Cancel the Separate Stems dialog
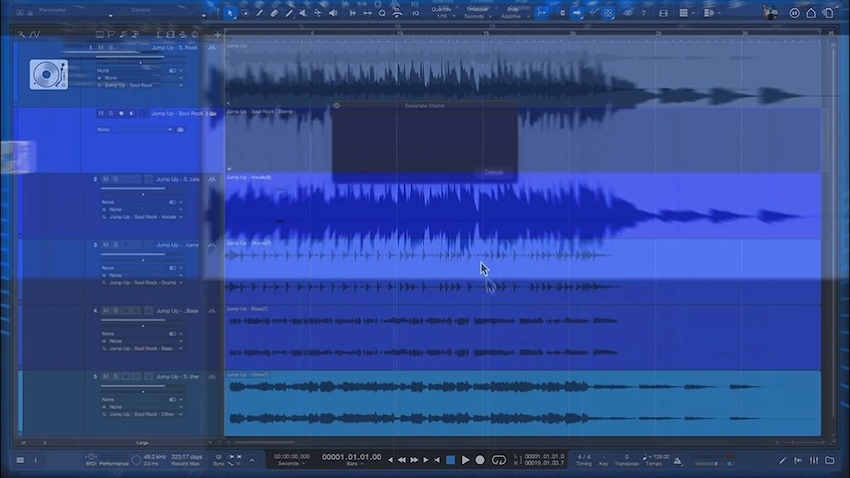This screenshot has height=478, width=850. tap(494, 172)
